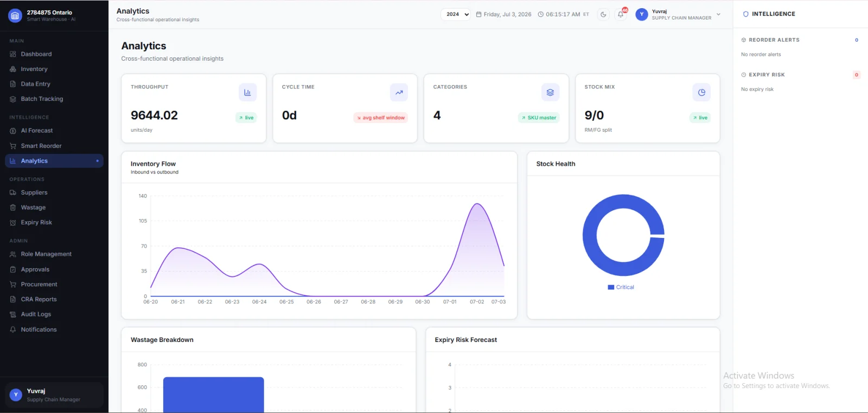Click the AI Forecast icon
The image size is (868, 413).
(13, 131)
